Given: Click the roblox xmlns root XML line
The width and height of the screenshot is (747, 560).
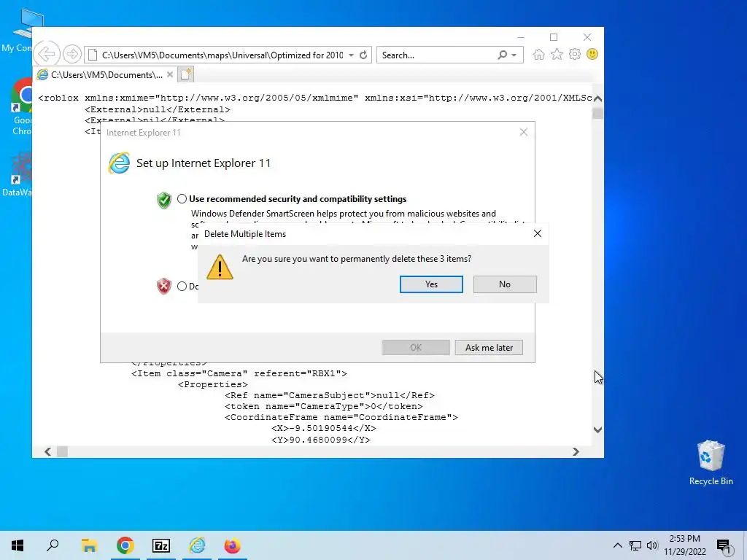Looking at the screenshot, I should [314, 98].
